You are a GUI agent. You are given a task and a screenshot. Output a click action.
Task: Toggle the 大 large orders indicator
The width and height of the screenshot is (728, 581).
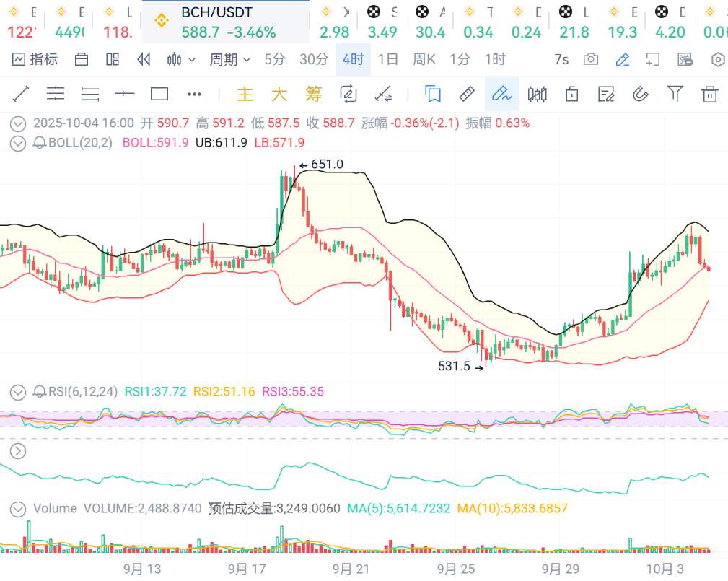point(279,95)
